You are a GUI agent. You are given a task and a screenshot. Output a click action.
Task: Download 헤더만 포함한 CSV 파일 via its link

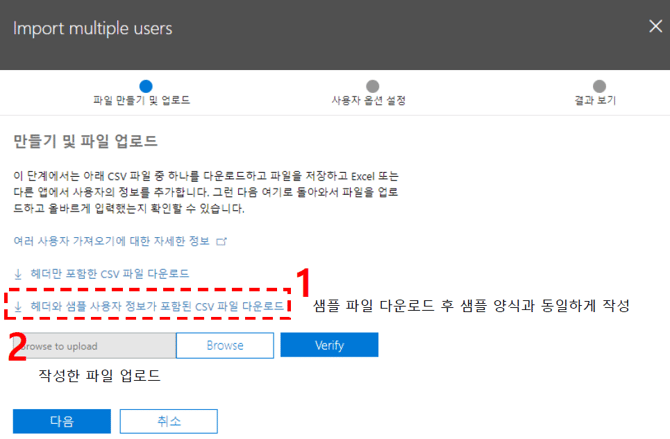(x=109, y=273)
